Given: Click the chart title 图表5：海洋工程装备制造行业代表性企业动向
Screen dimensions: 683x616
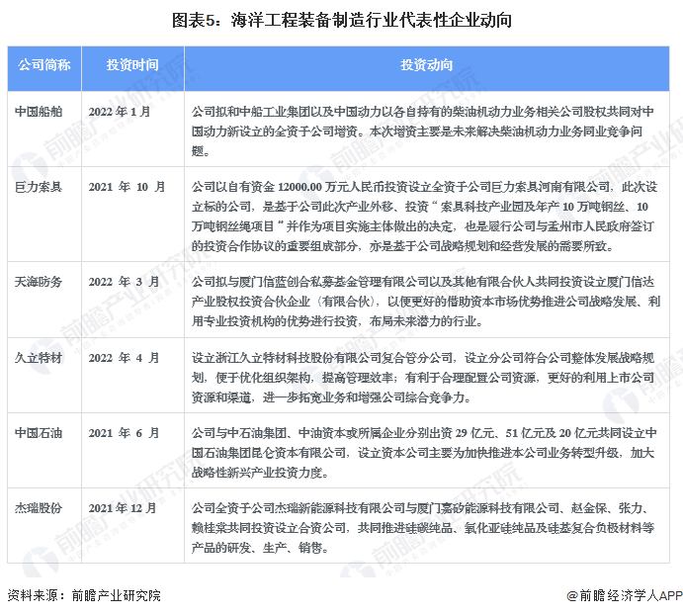Looking at the screenshot, I should pos(342,20).
